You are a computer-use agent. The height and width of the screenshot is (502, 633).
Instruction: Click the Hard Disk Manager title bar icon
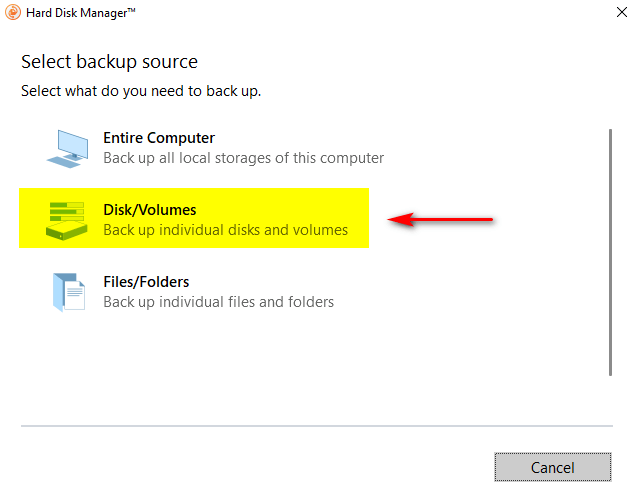coord(14,14)
